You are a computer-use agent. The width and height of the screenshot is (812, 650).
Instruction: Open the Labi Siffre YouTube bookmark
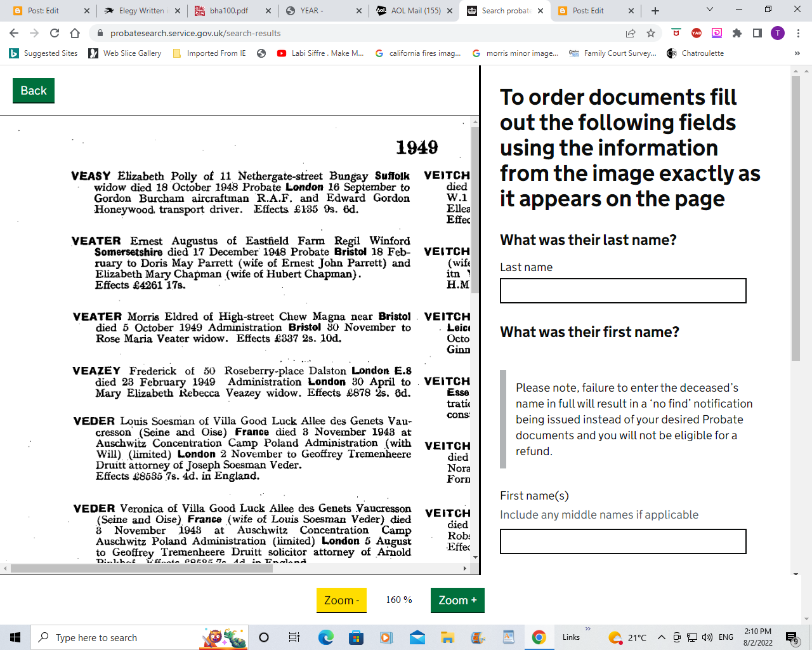(x=320, y=53)
